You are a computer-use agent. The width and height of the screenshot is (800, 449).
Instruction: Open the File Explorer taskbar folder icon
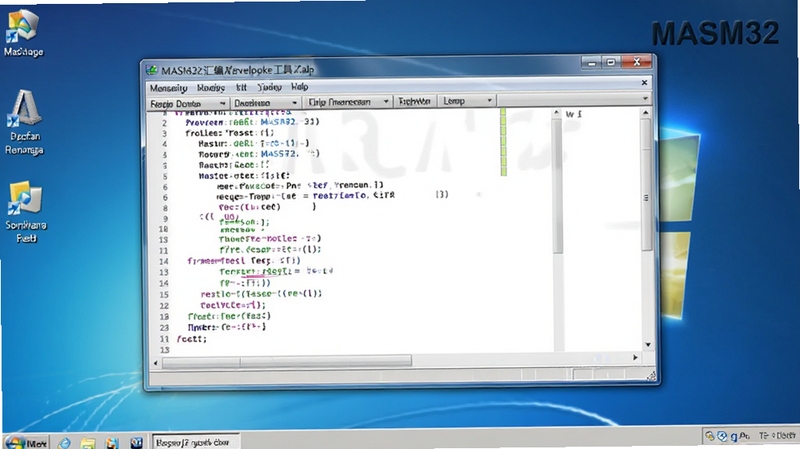(x=88, y=443)
